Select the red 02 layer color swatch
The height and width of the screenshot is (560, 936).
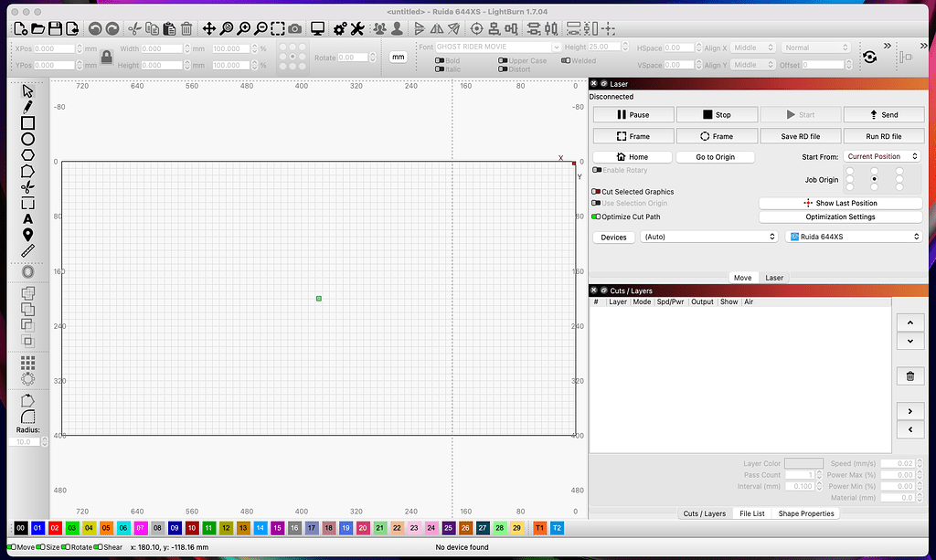(x=57, y=527)
